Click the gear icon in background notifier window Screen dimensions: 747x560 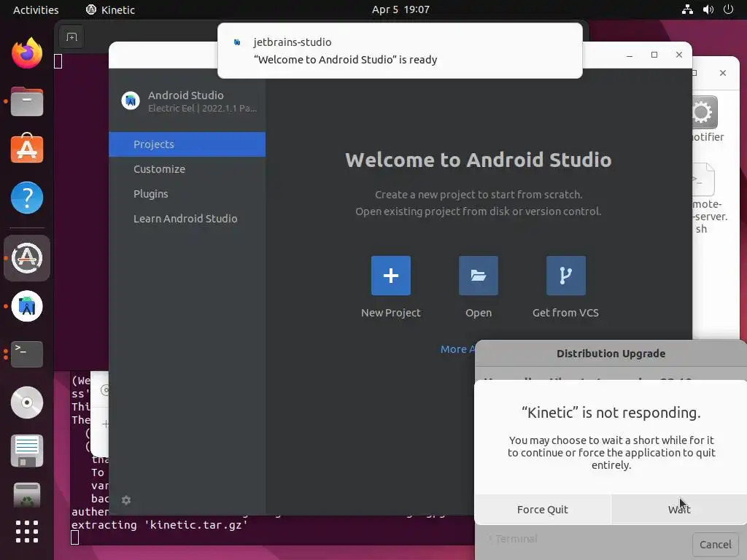pyautogui.click(x=704, y=112)
